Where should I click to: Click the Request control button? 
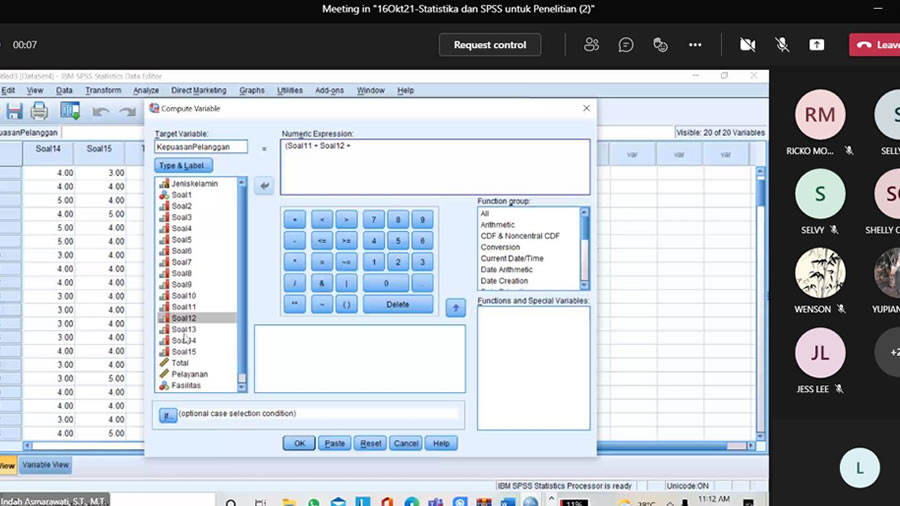(490, 45)
